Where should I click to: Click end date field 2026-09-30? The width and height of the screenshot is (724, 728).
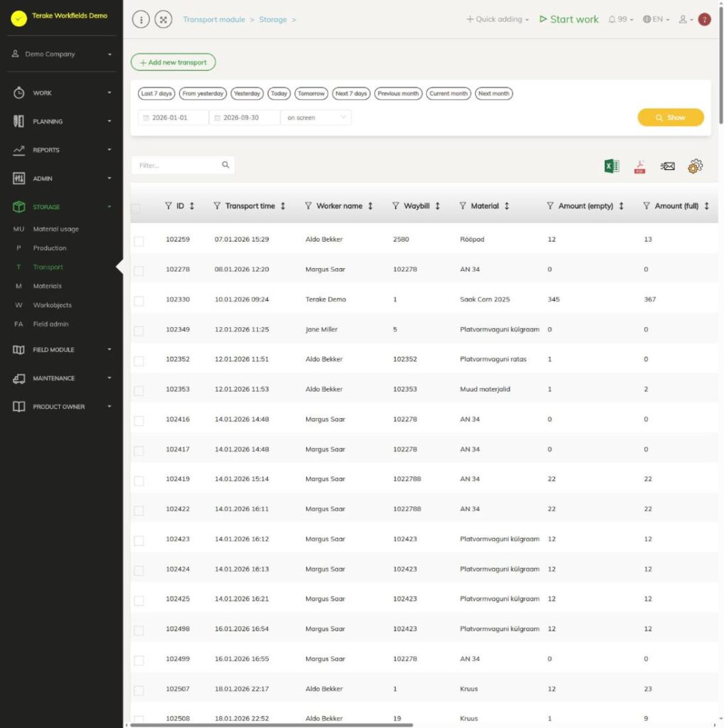click(x=244, y=117)
